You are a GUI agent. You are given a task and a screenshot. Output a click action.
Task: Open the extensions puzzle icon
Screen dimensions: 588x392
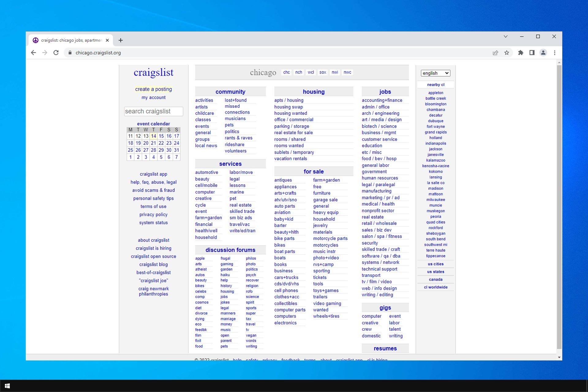[521, 53]
